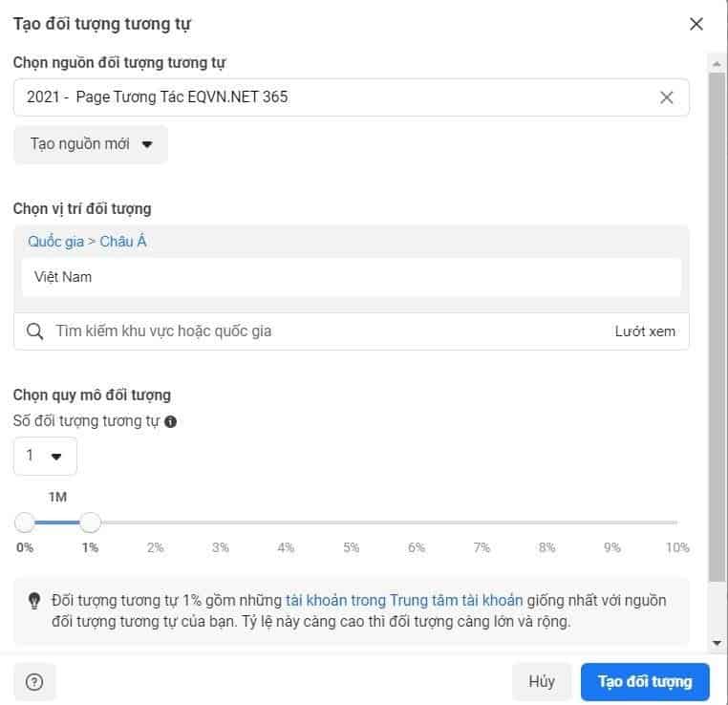Clear the selected lookalike source with X icon
Screen dimensions: 728x705
point(667,96)
